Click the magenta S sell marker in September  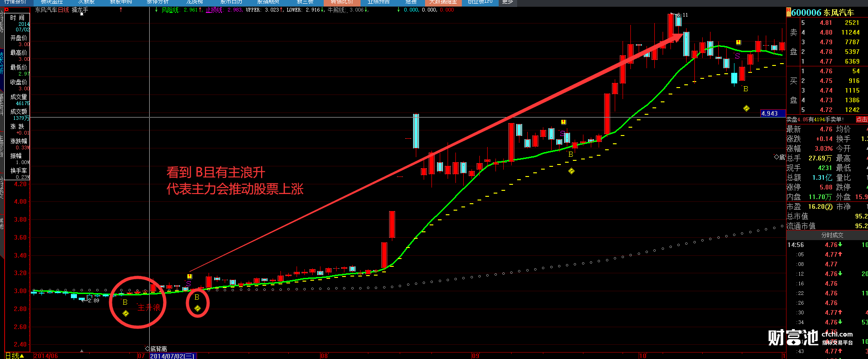click(x=562, y=133)
